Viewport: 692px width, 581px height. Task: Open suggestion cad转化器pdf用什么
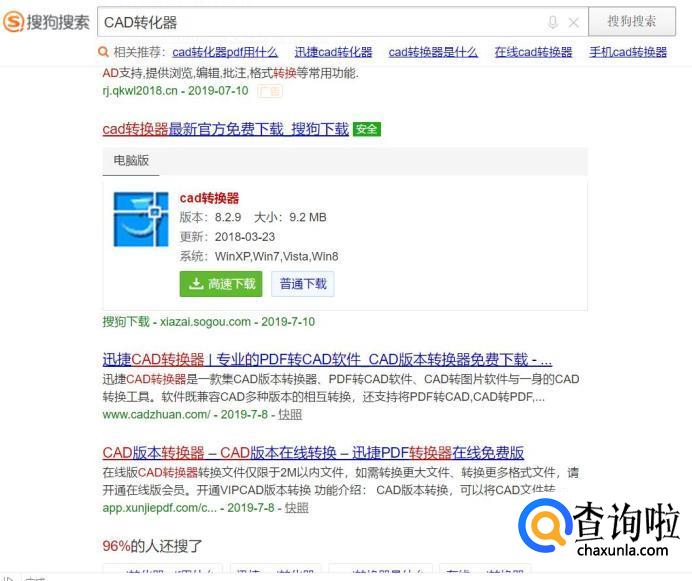point(225,52)
